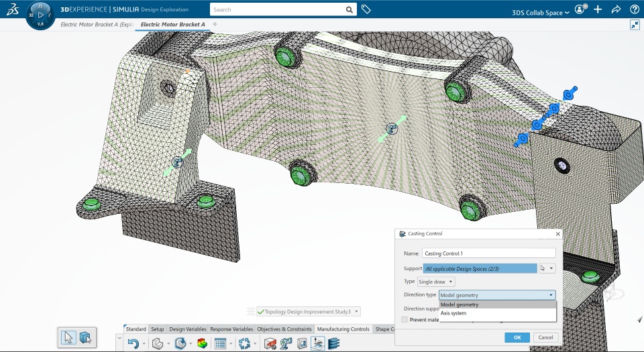Switch to the Response Variables tab
The width and height of the screenshot is (644, 352).
231,329
